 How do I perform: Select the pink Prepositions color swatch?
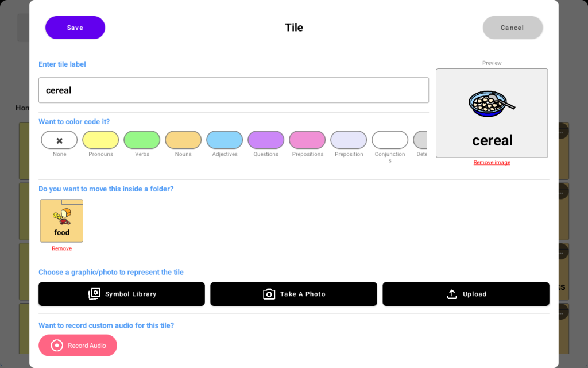coord(307,140)
